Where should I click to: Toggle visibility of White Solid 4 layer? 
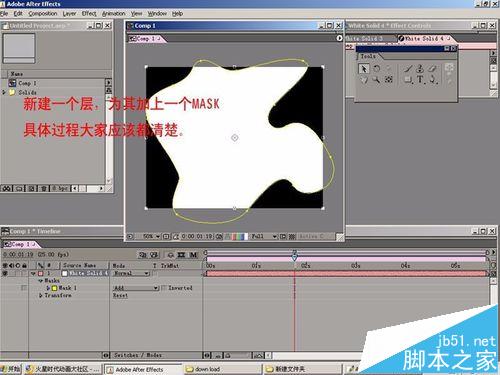tap(5, 273)
